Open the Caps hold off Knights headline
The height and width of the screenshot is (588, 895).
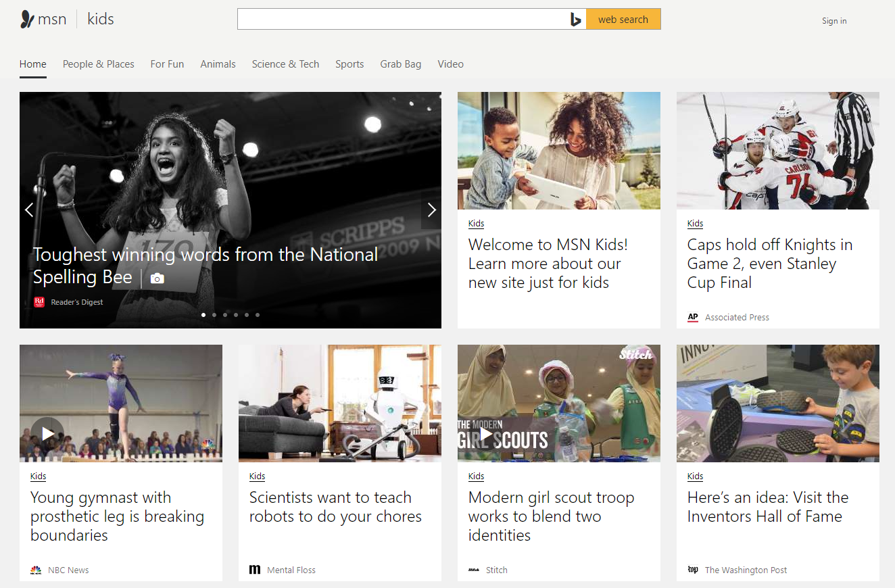click(x=769, y=264)
